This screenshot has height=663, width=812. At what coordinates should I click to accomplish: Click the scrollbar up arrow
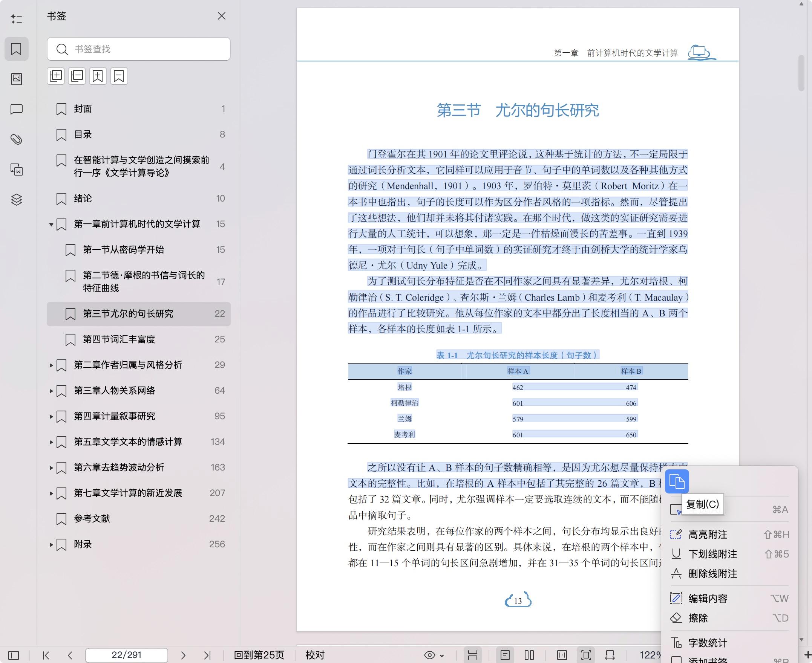pos(801,4)
